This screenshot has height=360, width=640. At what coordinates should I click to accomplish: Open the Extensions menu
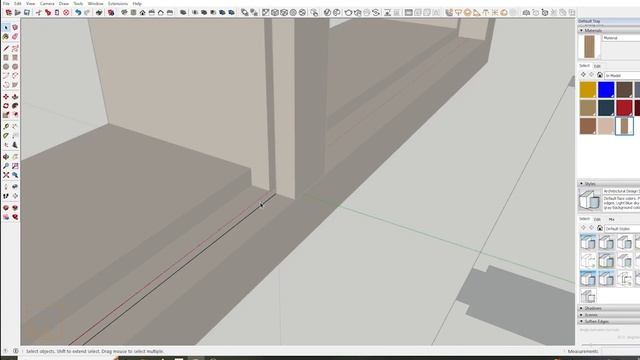pos(118,3)
